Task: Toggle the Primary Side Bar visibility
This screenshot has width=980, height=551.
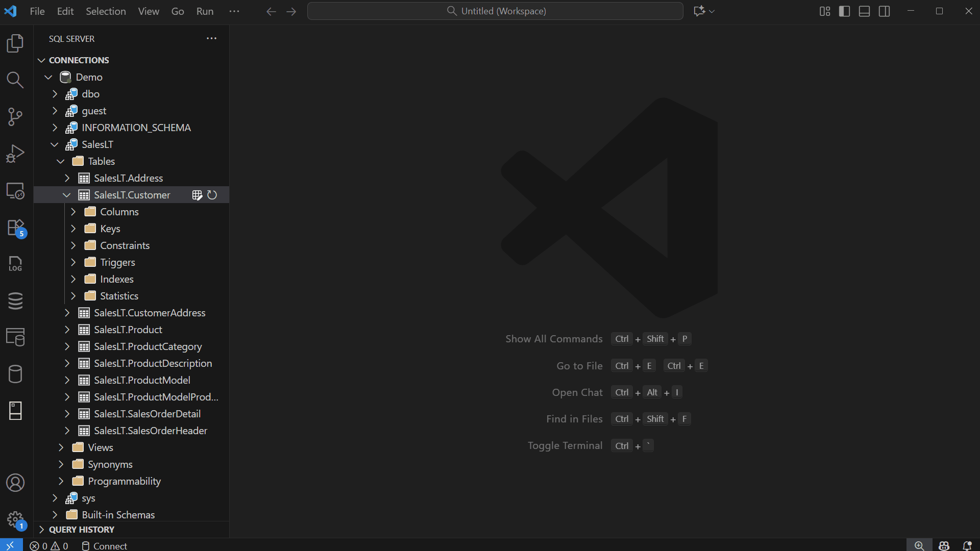Action: coord(844,11)
